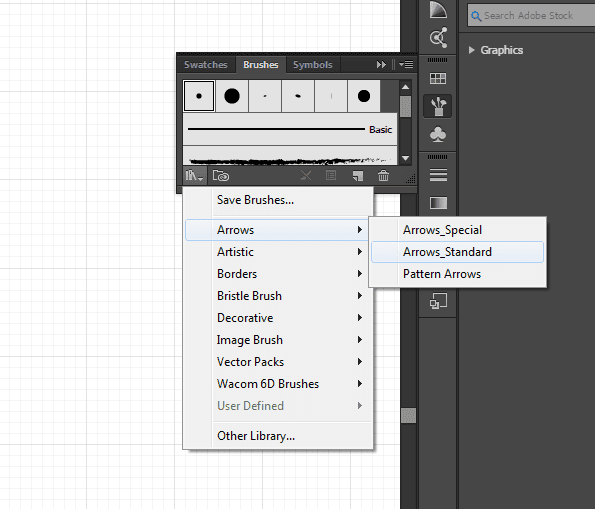Select the Basic brush stroke
This screenshot has height=509, width=595.
290,129
